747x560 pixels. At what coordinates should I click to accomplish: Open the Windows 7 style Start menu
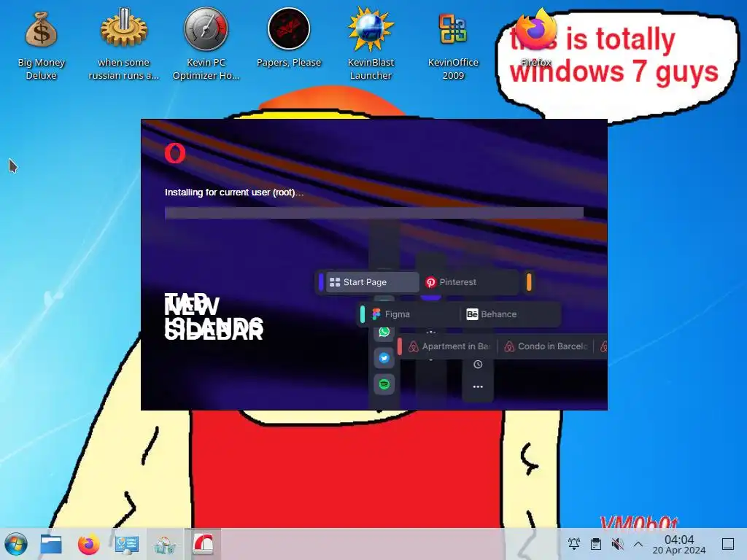click(16, 544)
